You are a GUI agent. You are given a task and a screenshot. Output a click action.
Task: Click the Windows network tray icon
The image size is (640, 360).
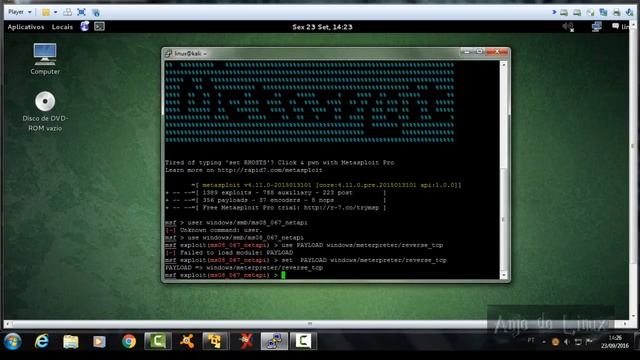[x=578, y=342]
